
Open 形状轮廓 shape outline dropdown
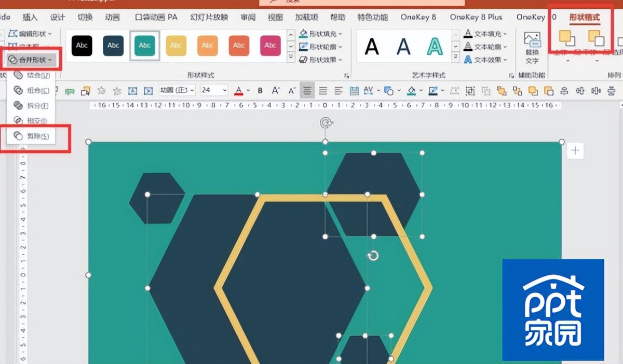point(321,47)
